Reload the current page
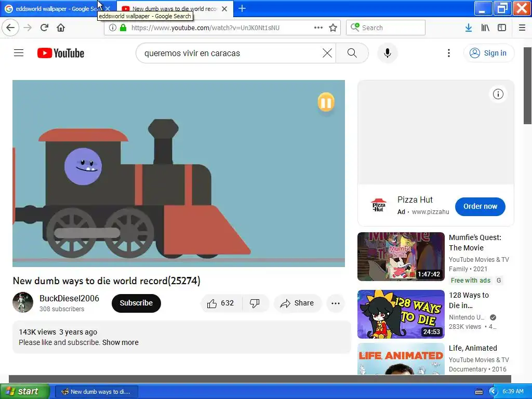 (44, 28)
